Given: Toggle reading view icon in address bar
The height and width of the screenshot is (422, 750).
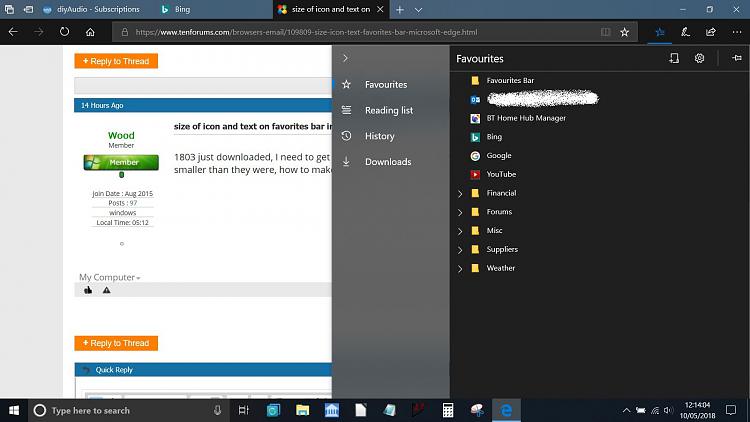Looking at the screenshot, I should tap(606, 32).
